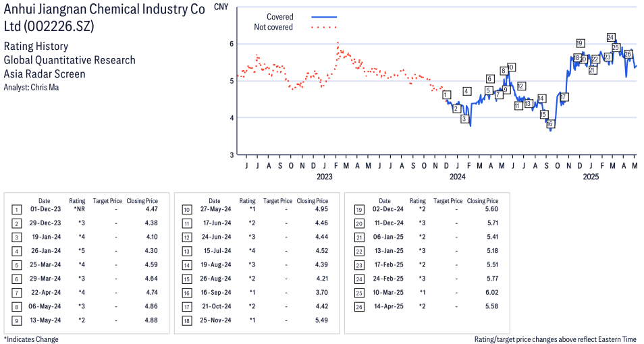The image size is (644, 344).
Task: Click the 27-May-24 date cell
Action: (x=215, y=209)
